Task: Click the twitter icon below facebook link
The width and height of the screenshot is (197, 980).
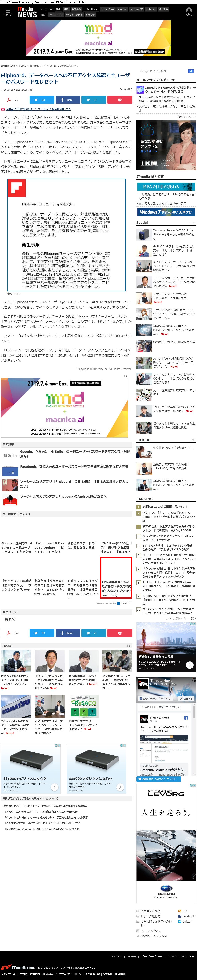Action: point(180,921)
